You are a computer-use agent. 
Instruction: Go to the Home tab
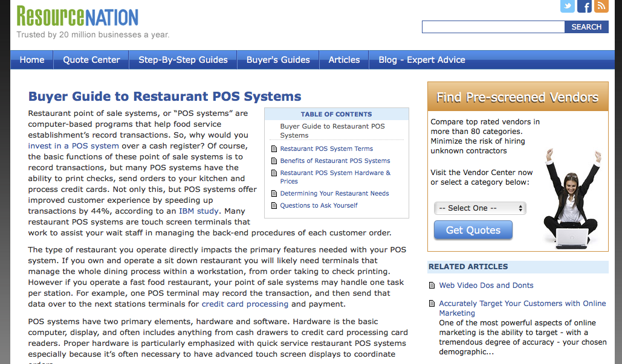tap(31, 60)
